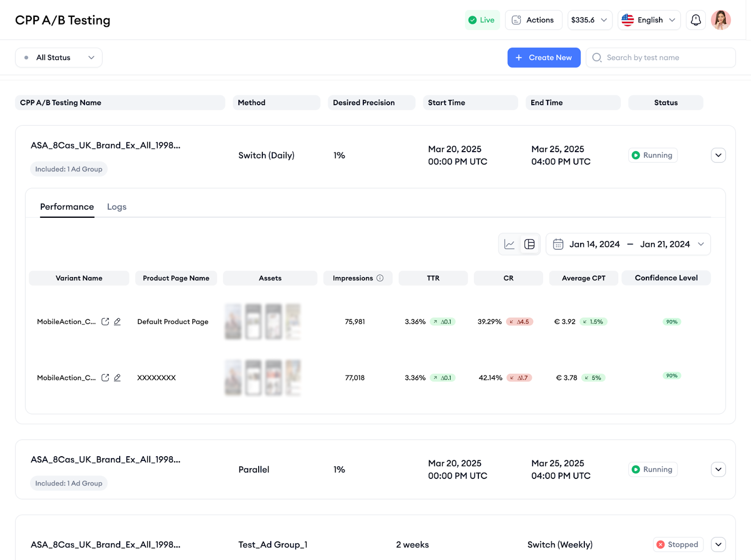Edit the second MobileAction variant name
The height and width of the screenshot is (560, 751).
[117, 378]
